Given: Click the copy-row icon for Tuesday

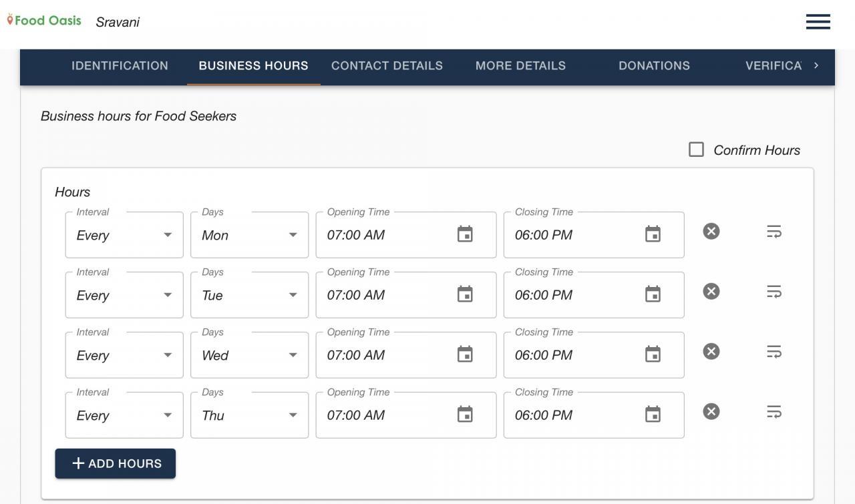Looking at the screenshot, I should pyautogui.click(x=774, y=292).
